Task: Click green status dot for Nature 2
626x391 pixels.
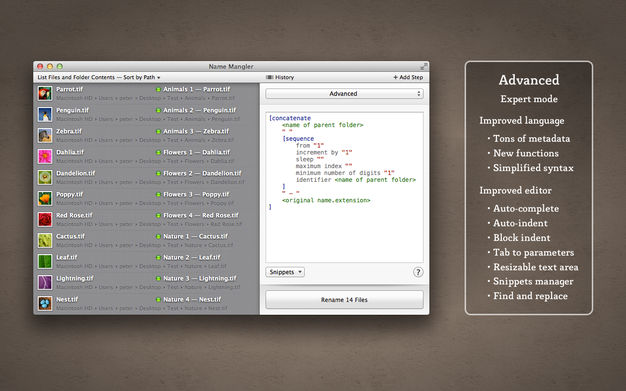Action: click(158, 258)
